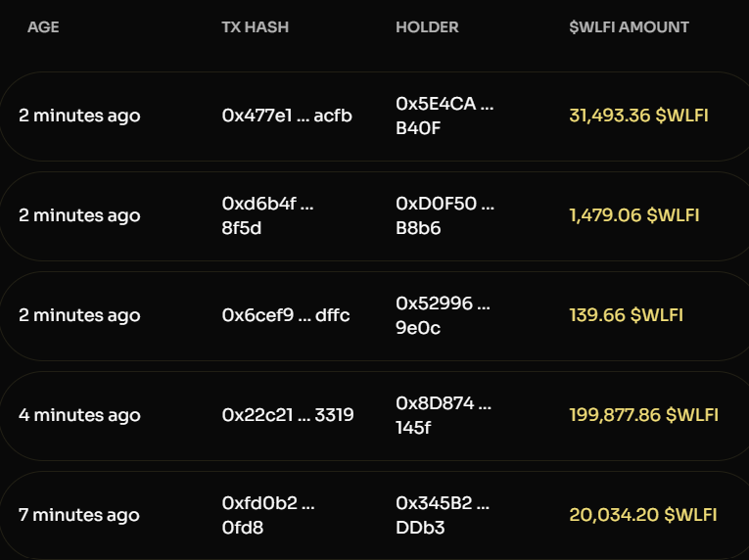
Task: View holder address 0x8D874 ... 145f
Action: [443, 415]
